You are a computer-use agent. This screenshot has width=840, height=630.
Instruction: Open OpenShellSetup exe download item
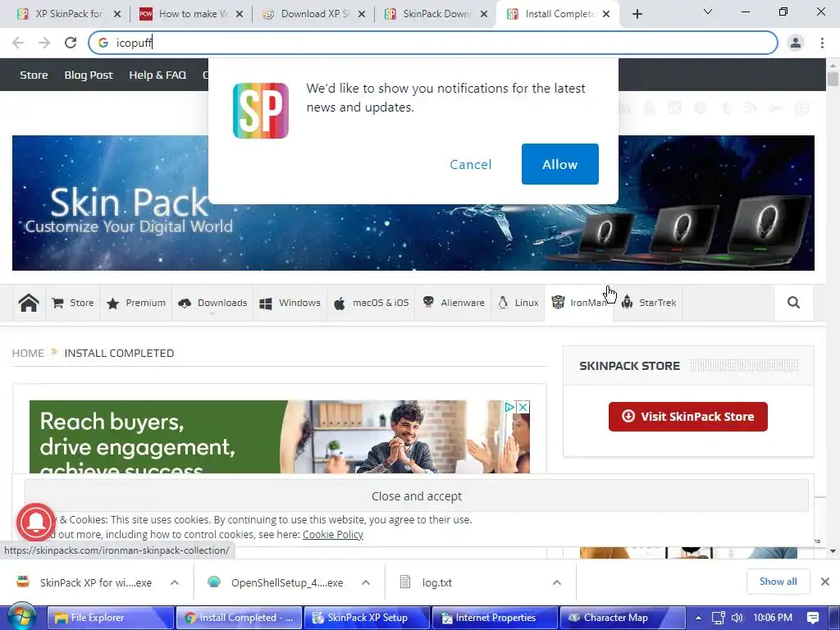277,583
